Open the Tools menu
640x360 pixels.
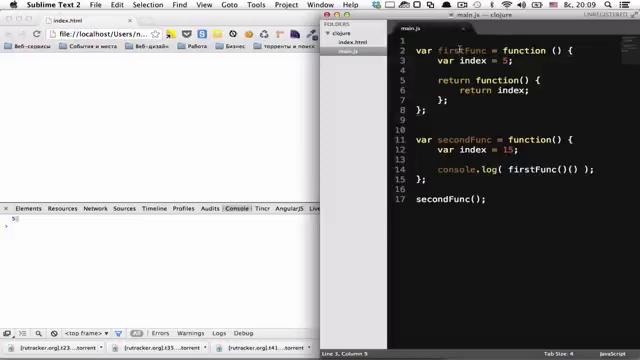tap(256, 5)
